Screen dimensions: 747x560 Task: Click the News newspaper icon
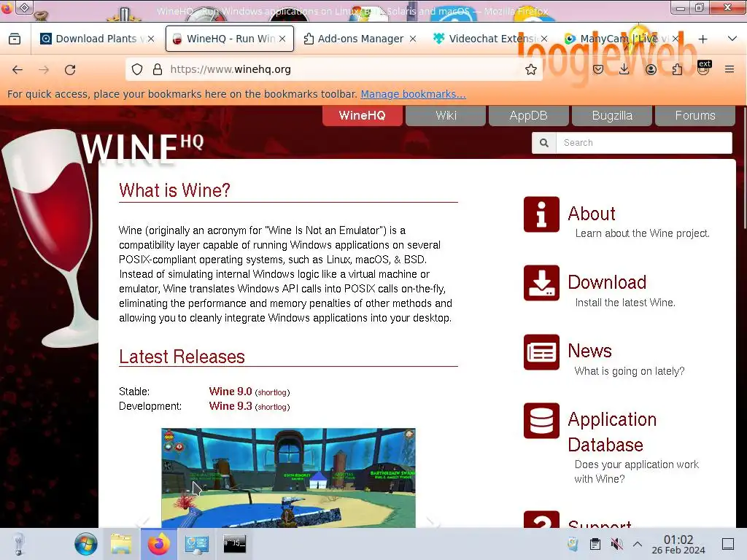coord(541,352)
